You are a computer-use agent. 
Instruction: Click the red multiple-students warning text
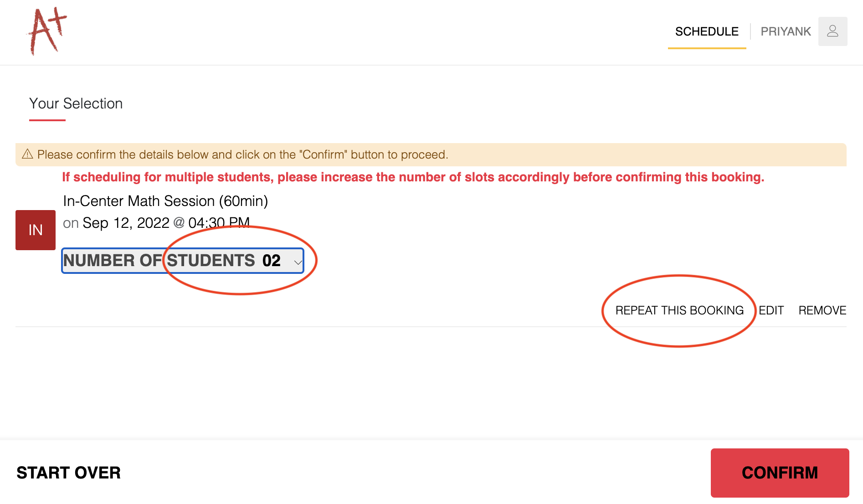pos(413,177)
